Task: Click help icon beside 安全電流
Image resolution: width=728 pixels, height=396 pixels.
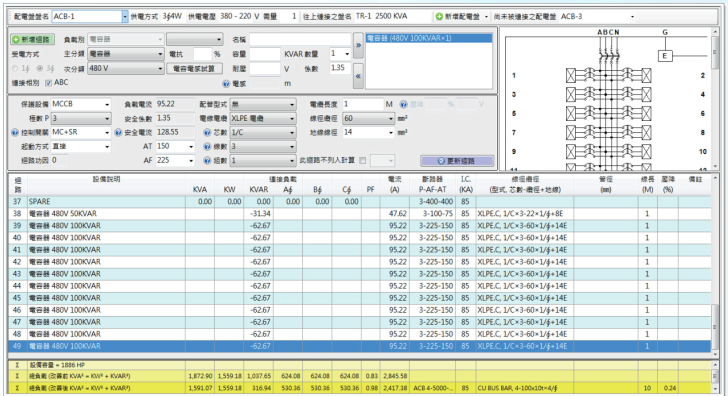Action: [118, 133]
